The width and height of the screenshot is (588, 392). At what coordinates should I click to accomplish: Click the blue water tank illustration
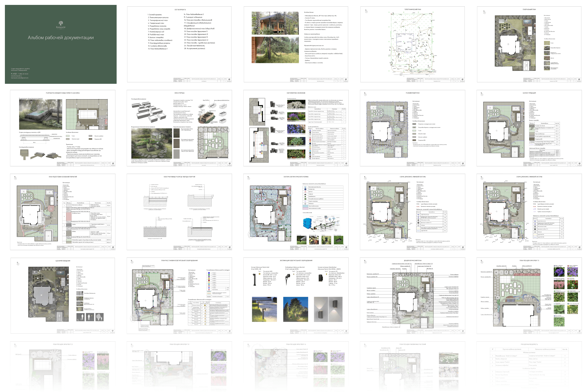click(307, 223)
